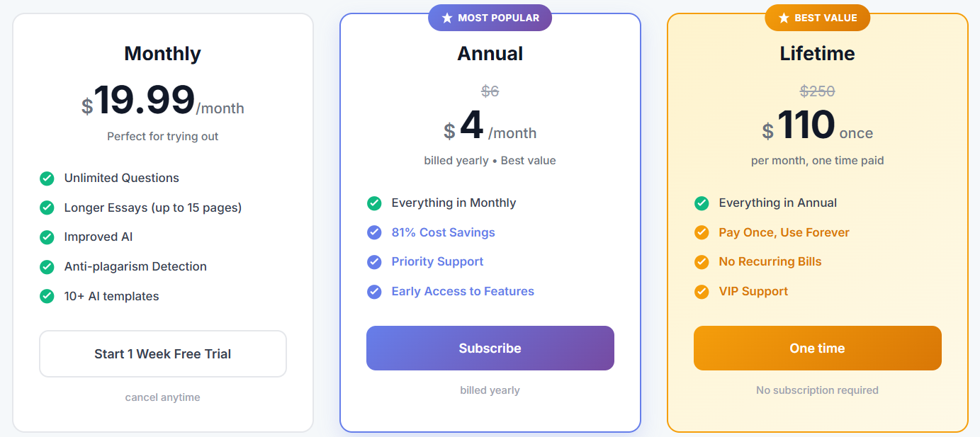
Task: Click the star icon in Best Value badge
Action: pos(784,18)
